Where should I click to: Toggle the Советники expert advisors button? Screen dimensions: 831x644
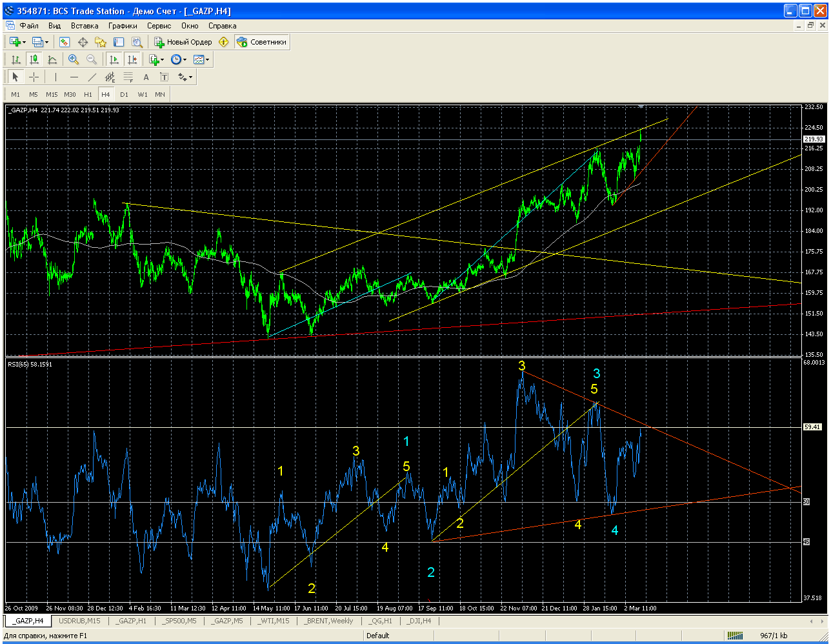pos(262,42)
